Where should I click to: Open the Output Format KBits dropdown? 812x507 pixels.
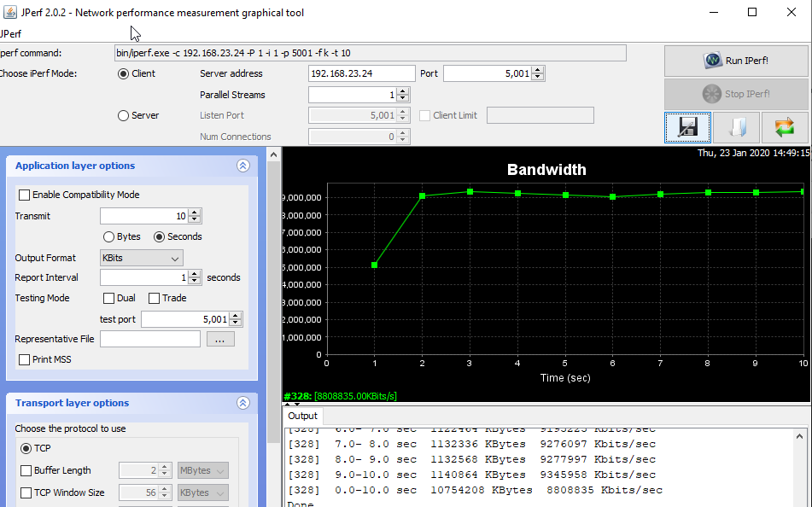(142, 258)
